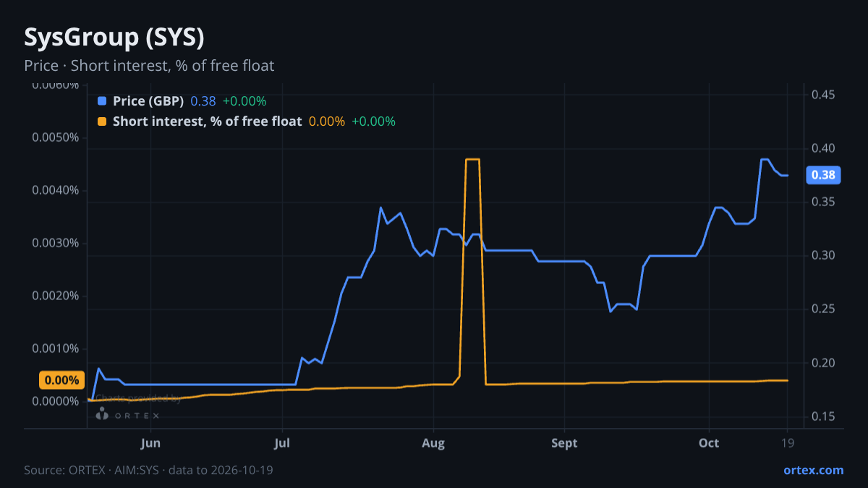Toggle the Price (GBP) legend label
Screen dimensions: 868x488
(148, 101)
